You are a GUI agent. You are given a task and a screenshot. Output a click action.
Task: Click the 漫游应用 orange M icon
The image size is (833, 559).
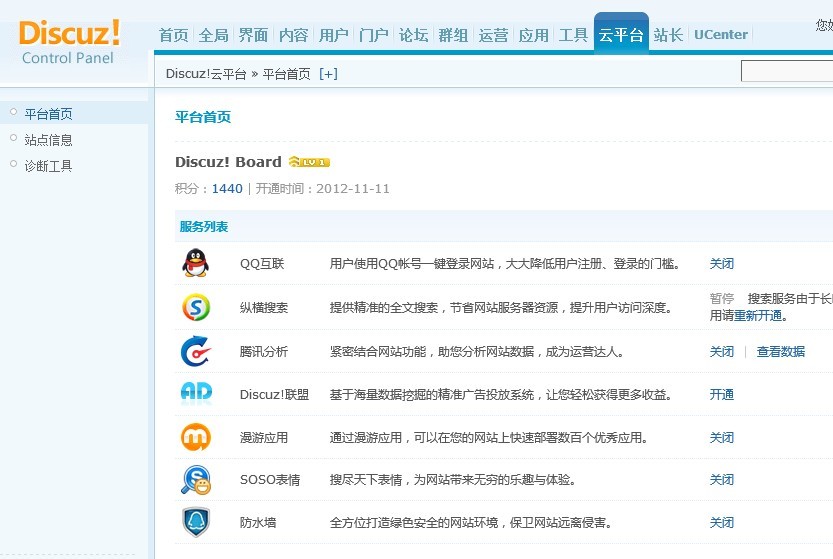coord(196,437)
